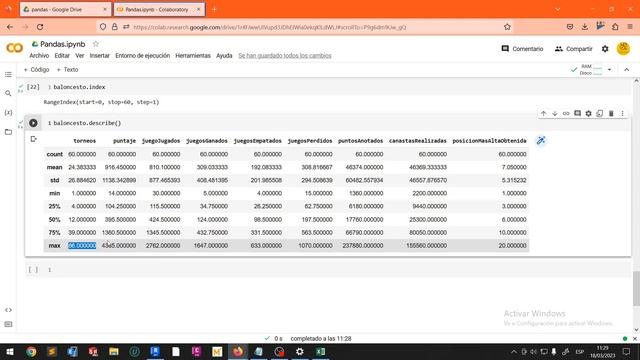The height and width of the screenshot is (360, 640).
Task: Copy link to the cell
Action: click(x=566, y=113)
